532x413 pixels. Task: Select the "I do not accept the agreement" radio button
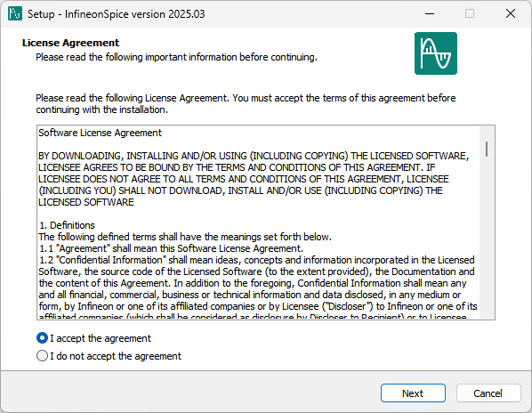42,356
